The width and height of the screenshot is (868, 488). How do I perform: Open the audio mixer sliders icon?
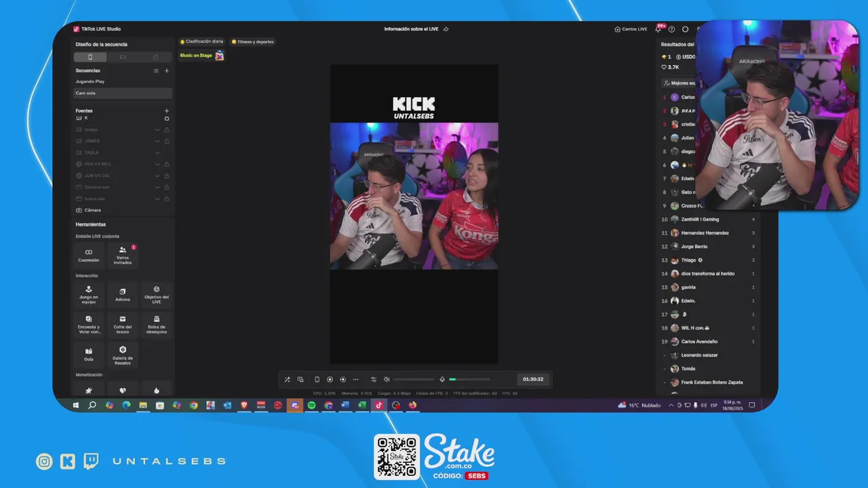(x=374, y=380)
